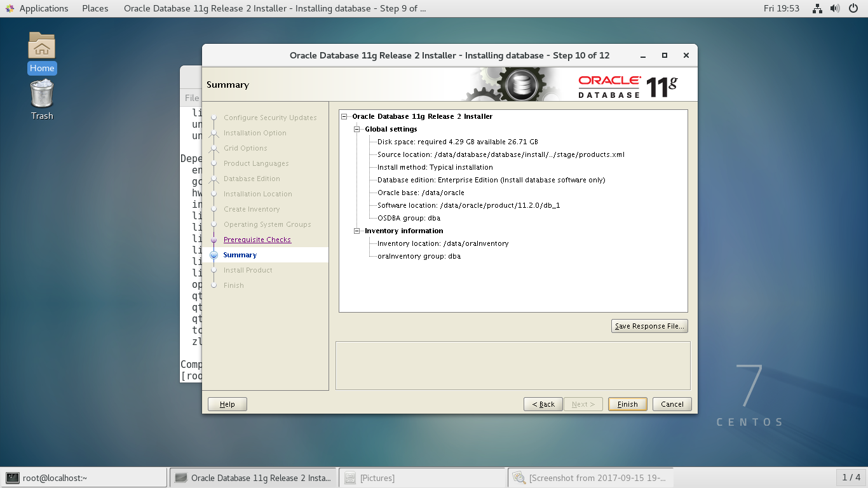Collapse the Global settings tree node

[x=357, y=129]
